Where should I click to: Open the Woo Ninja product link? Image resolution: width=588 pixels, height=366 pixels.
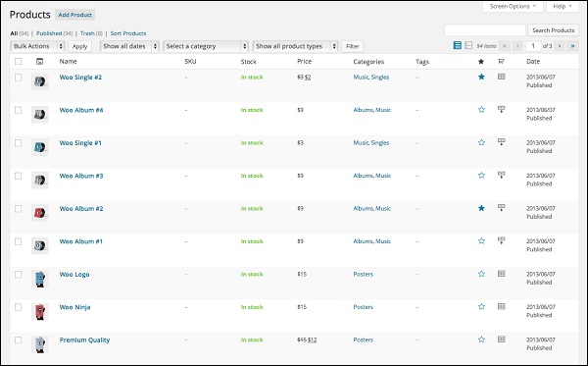coord(75,307)
